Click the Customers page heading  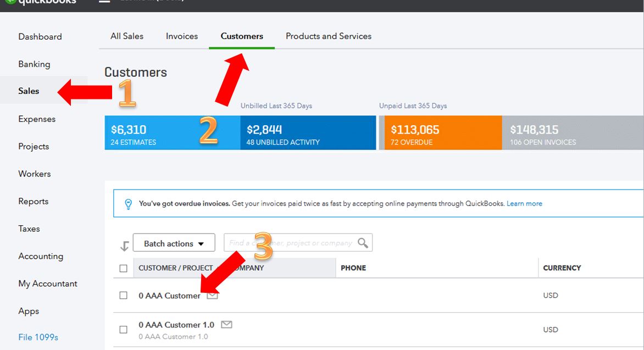pyautogui.click(x=136, y=73)
